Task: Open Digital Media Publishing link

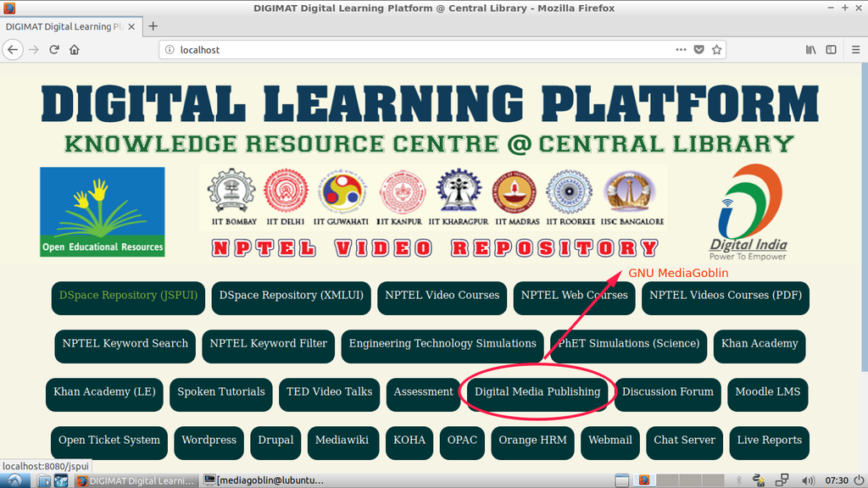Action: [537, 392]
